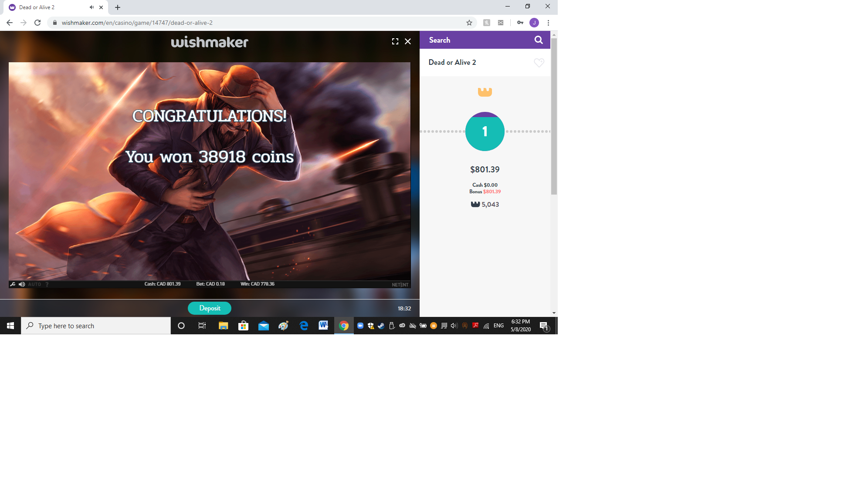Image resolution: width=868 pixels, height=488 pixels.
Task: Click the 18:32 session clock
Action: coord(404,308)
